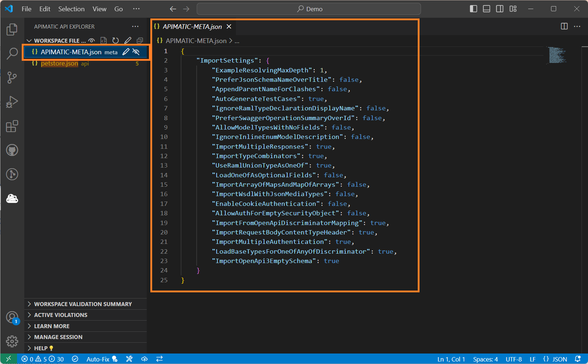Open the GitHub view in activity bar

(12, 150)
